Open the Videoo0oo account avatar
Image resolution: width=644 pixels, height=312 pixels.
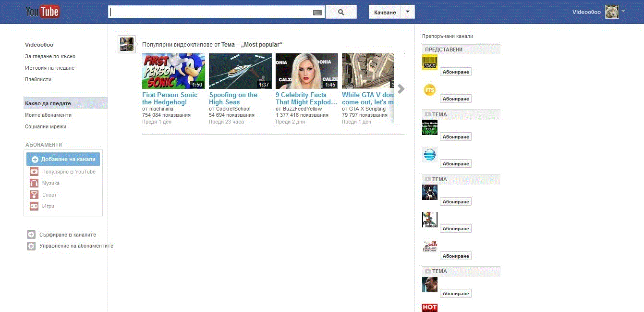click(611, 12)
